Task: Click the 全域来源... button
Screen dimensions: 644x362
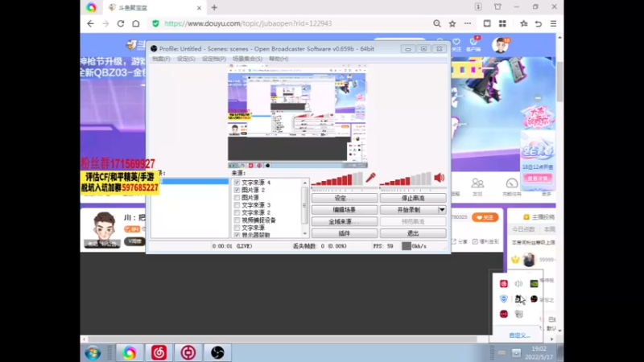Action: tap(345, 222)
